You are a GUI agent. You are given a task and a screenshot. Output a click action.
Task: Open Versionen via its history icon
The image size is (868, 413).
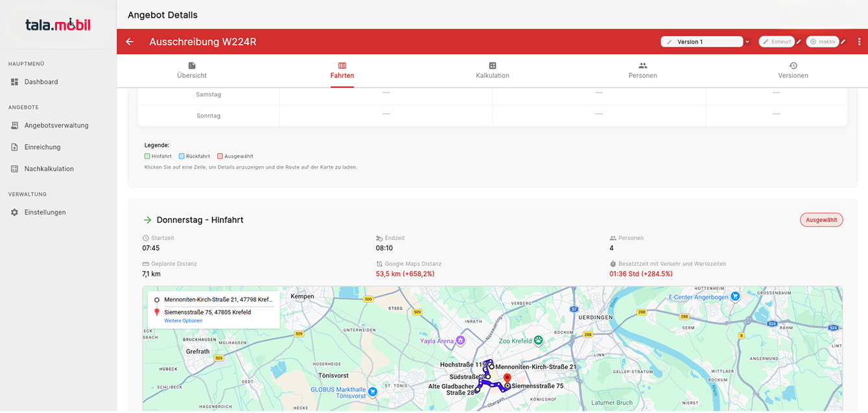point(793,65)
